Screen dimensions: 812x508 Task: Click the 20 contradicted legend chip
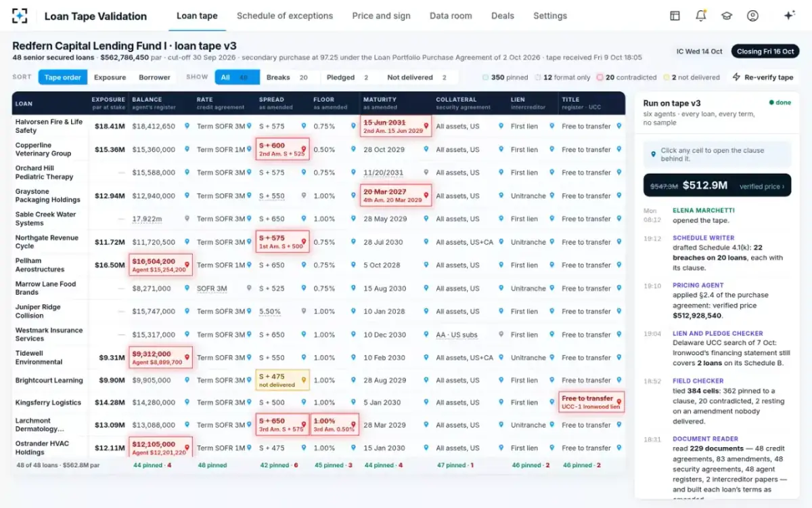pyautogui.click(x=627, y=77)
